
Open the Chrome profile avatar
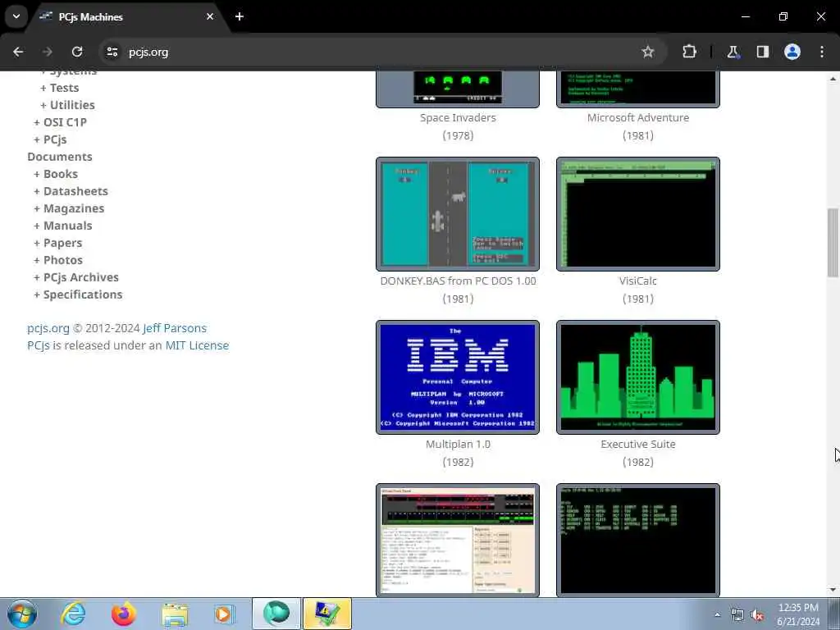point(792,52)
